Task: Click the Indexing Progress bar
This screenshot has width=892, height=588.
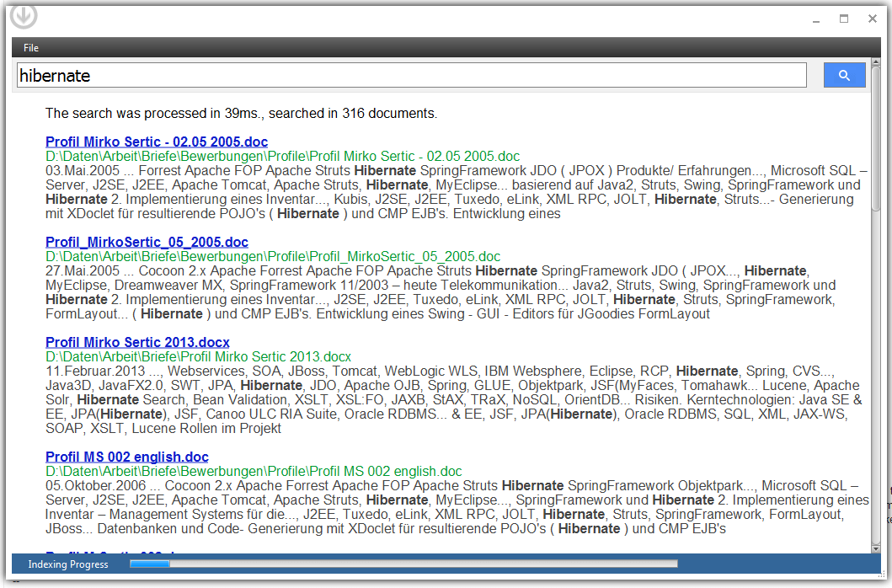Action: coord(404,564)
